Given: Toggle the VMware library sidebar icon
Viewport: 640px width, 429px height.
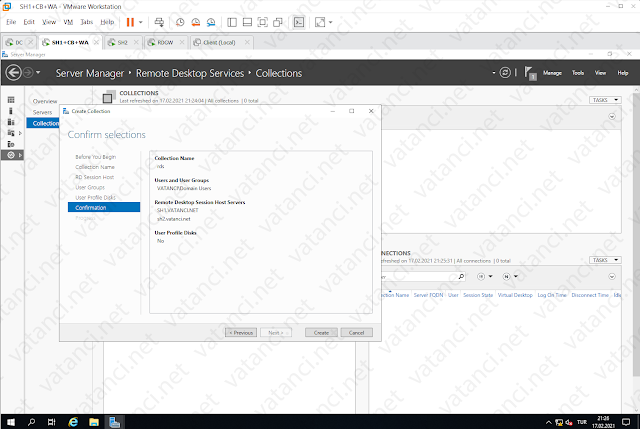Looking at the screenshot, I should (x=232, y=22).
